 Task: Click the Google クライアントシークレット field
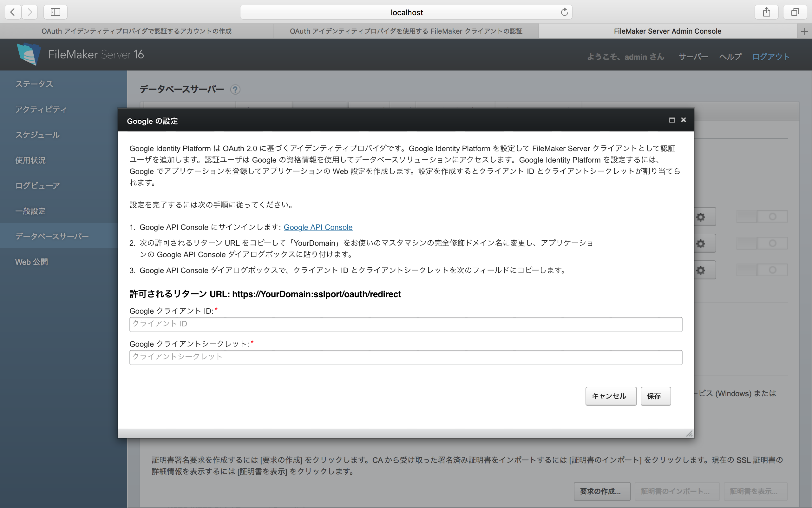coord(406,357)
